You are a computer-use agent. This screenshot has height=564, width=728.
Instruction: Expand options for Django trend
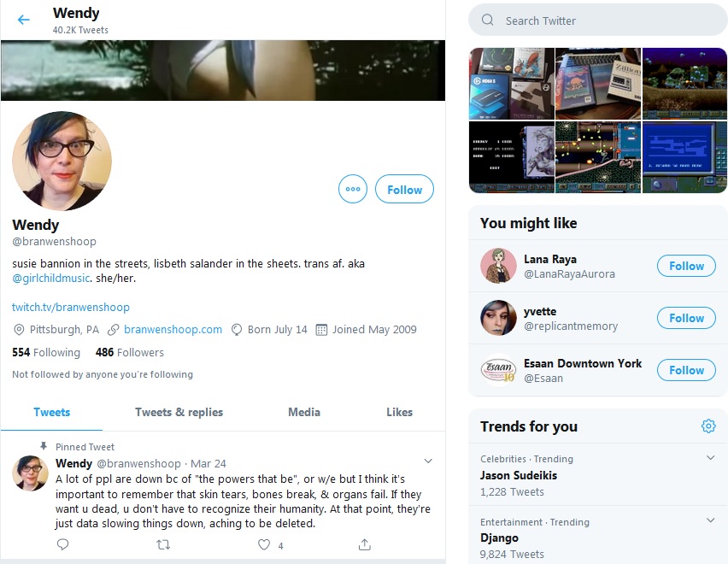pos(710,520)
